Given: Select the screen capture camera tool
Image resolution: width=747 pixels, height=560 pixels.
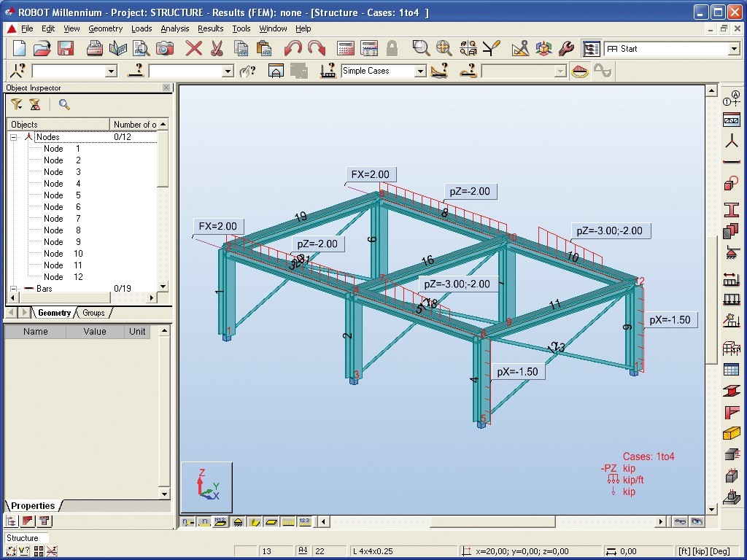Looking at the screenshot, I should point(166,48).
